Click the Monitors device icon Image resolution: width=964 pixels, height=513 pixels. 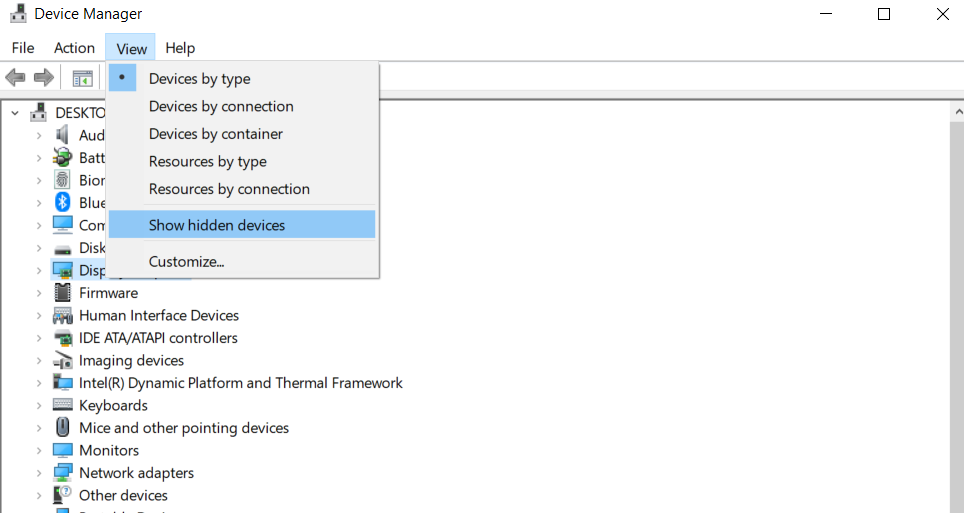click(63, 450)
